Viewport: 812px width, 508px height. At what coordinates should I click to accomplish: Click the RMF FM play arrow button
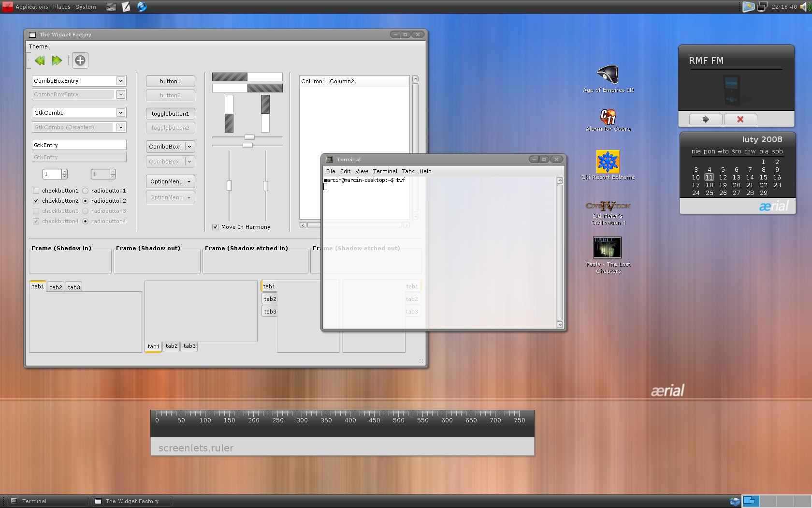[x=706, y=119]
